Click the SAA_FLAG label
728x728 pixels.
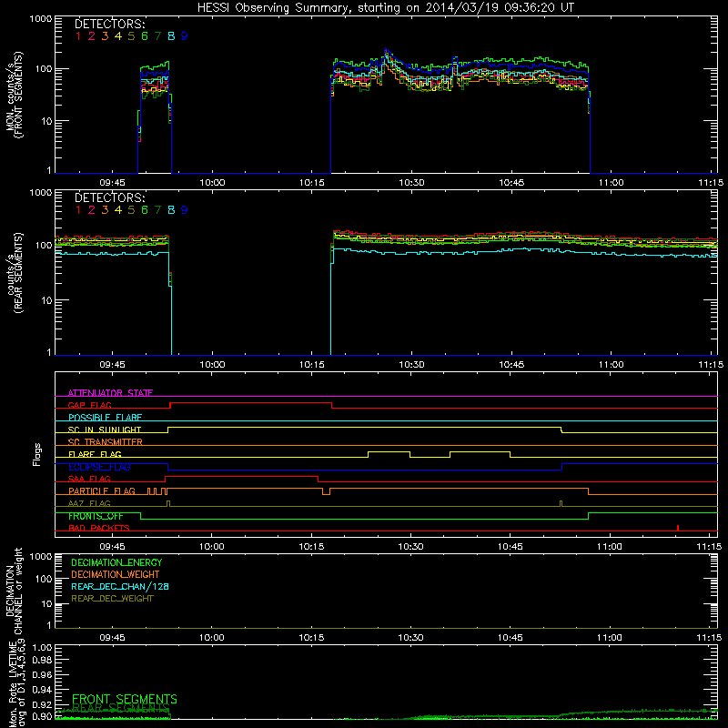click(89, 479)
